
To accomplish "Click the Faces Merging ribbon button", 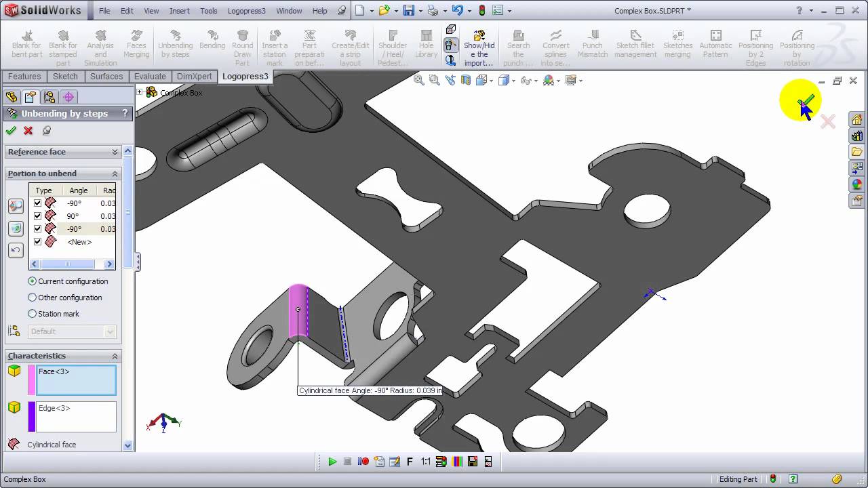I will click(x=136, y=45).
